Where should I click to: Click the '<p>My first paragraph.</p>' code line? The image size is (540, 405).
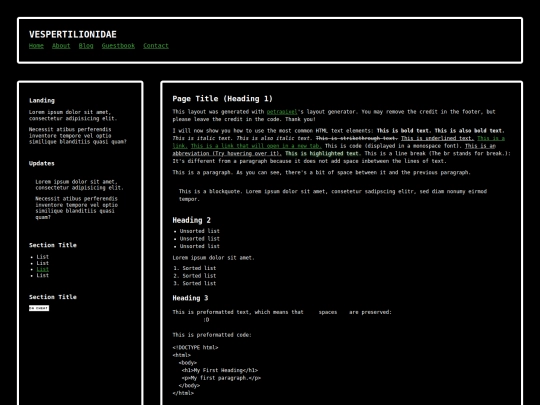click(x=221, y=378)
